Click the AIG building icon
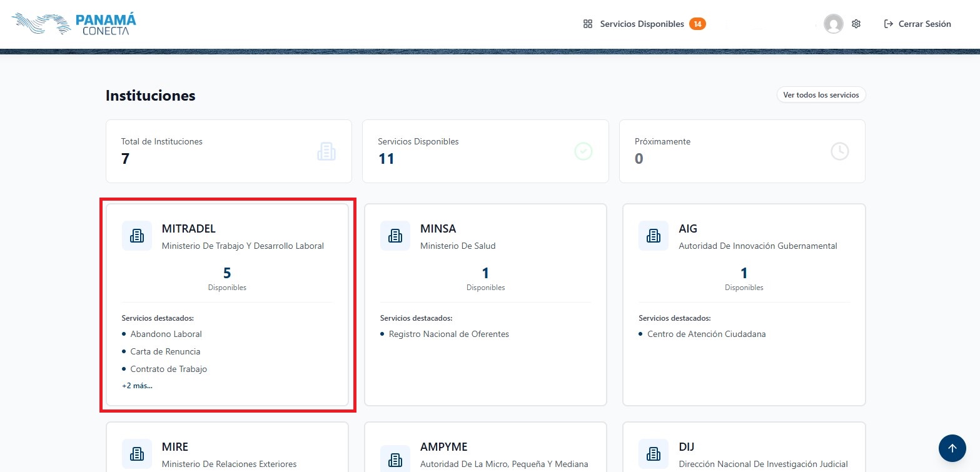The image size is (980, 472). pyautogui.click(x=654, y=236)
